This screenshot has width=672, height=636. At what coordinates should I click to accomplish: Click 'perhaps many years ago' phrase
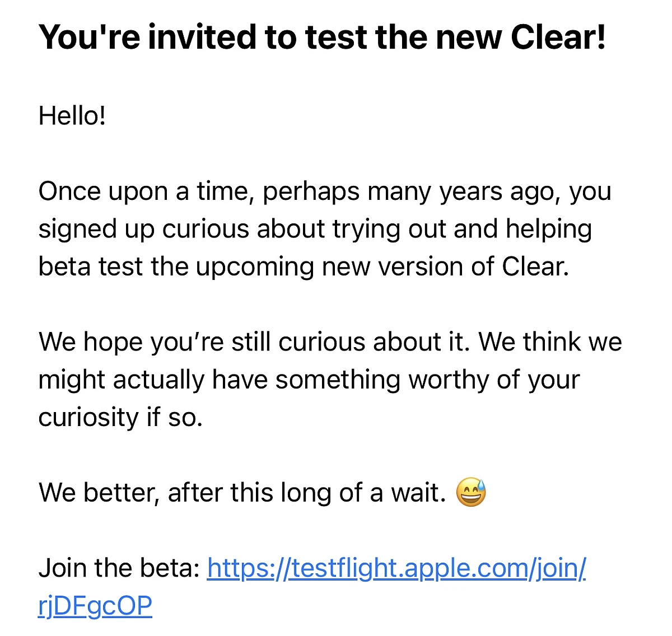[x=412, y=193]
